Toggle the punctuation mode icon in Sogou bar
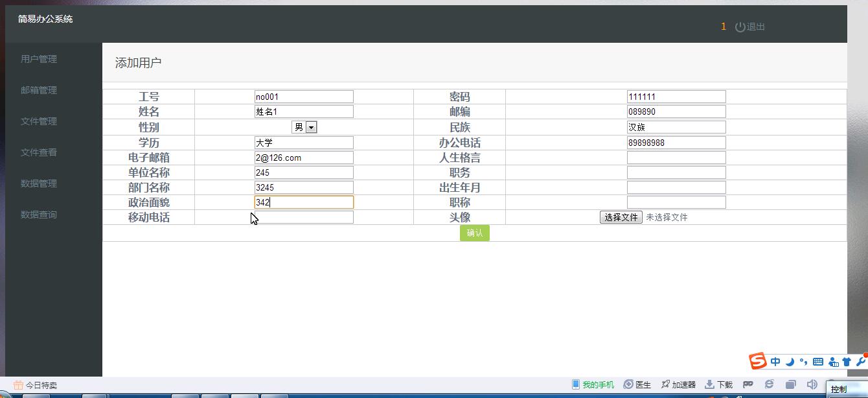Viewport: 868px width, 398px height. 803,362
